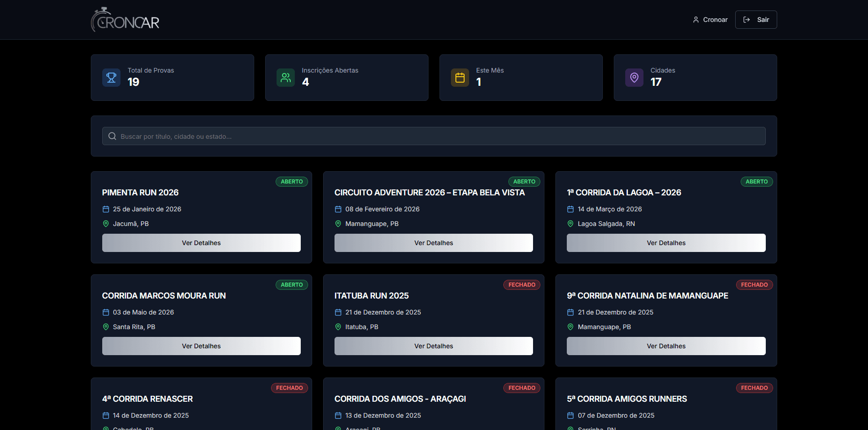Click calendar icon on Pimenta Run 2026 card
Image resolution: width=868 pixels, height=430 pixels.
tap(106, 209)
